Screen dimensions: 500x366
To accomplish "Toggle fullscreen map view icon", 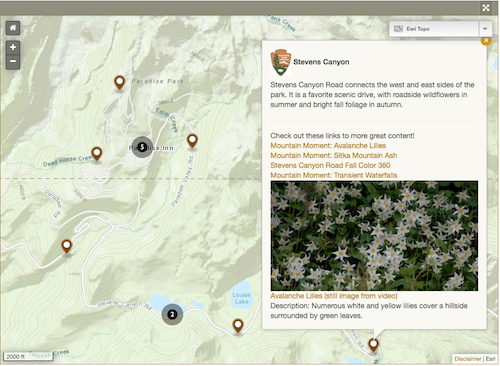I will pos(486,8).
